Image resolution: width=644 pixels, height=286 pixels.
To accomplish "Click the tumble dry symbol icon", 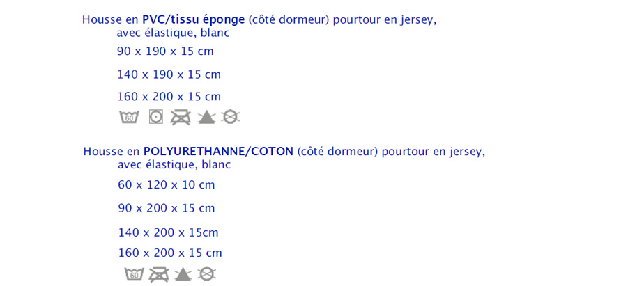I will pyautogui.click(x=155, y=118).
